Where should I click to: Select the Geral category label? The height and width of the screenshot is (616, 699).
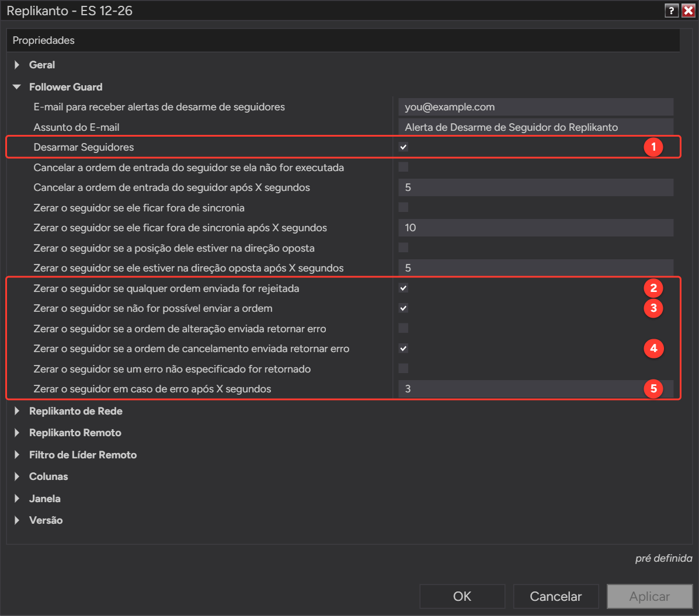[x=42, y=65]
